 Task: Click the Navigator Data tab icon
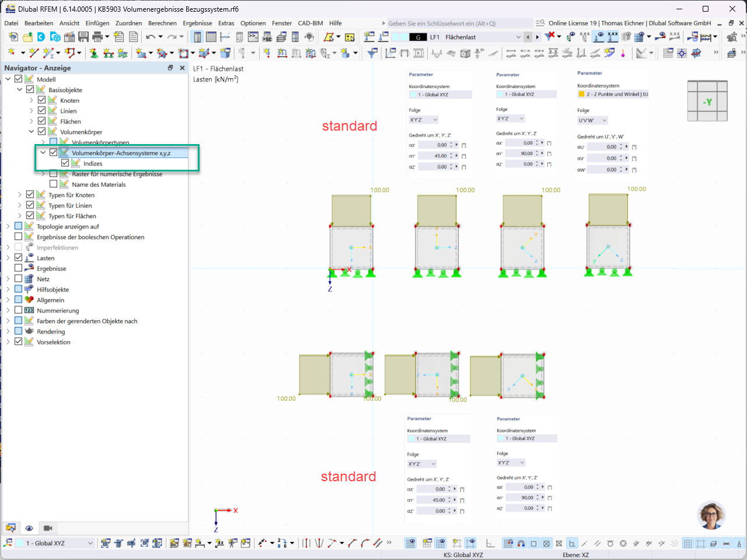click(11, 528)
